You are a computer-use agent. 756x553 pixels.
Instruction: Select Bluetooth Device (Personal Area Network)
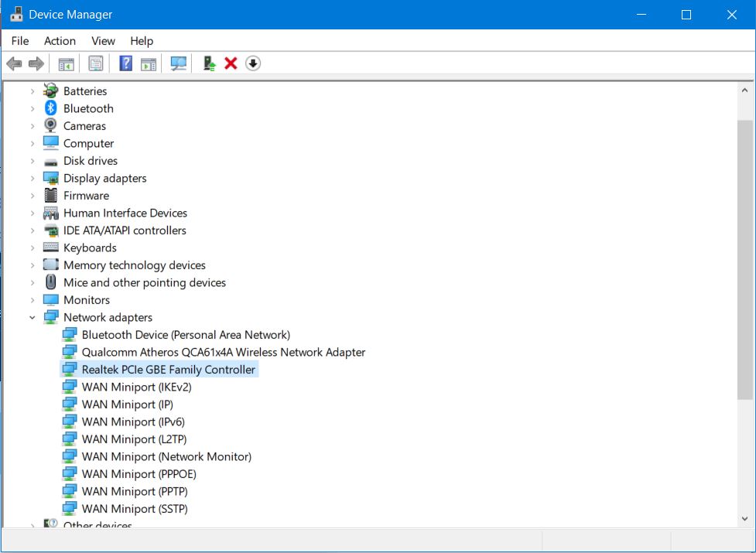point(186,335)
